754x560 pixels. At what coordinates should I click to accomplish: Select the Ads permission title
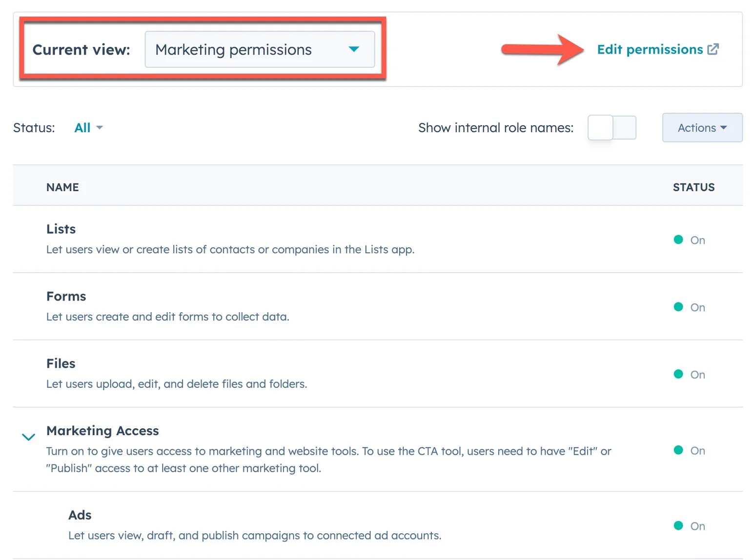pos(80,515)
